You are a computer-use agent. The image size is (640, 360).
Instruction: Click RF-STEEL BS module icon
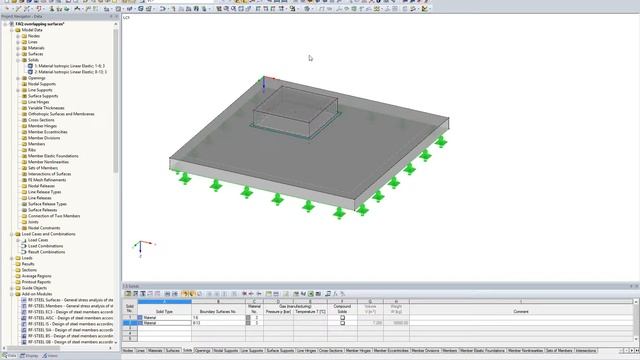point(24,336)
